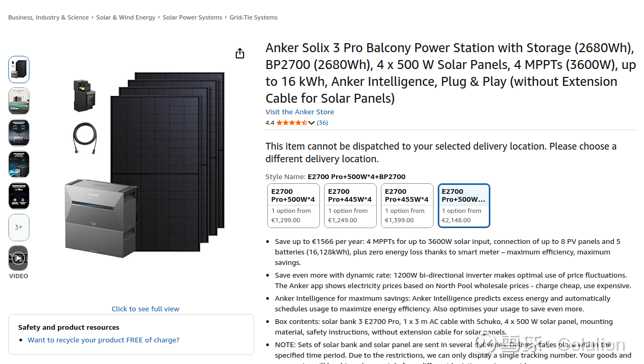This screenshot has height=364, width=644.
Task: Select the fifth product image thumbnail
Action: (x=19, y=196)
